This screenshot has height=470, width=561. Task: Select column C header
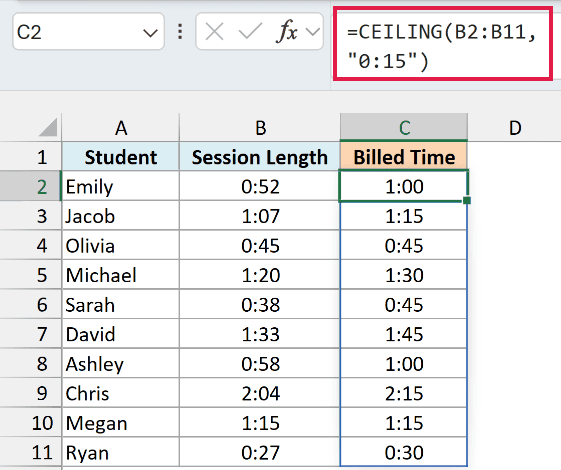click(x=404, y=127)
